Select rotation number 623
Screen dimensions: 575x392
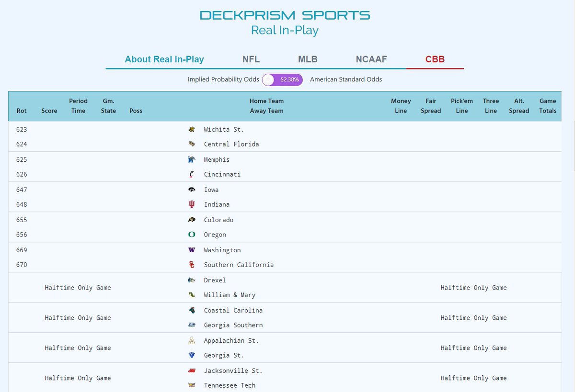(x=22, y=129)
